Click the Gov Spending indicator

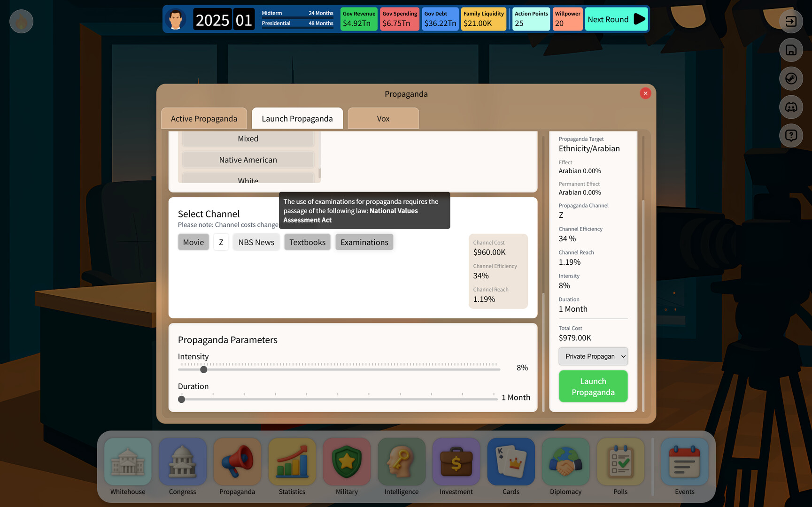tap(400, 19)
